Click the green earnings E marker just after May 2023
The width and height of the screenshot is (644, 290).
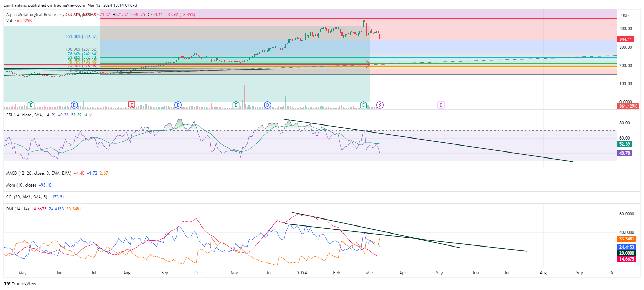[x=31, y=105]
